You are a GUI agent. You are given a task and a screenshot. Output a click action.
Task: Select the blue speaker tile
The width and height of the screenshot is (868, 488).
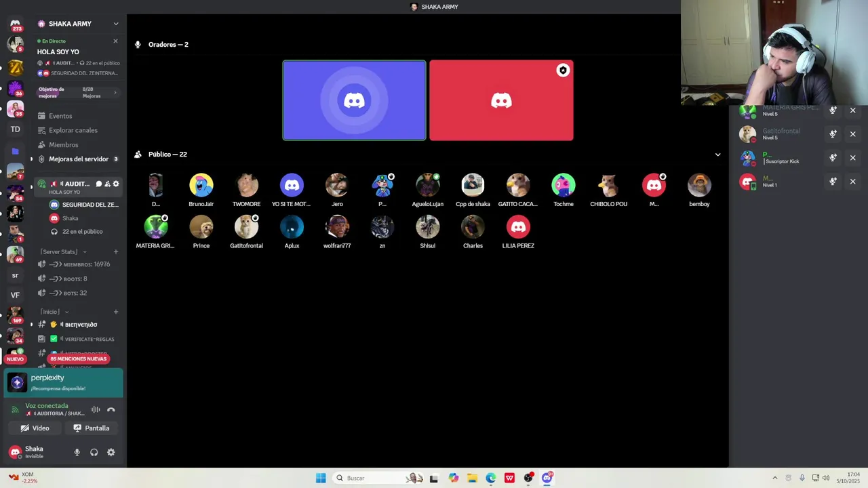tap(355, 100)
